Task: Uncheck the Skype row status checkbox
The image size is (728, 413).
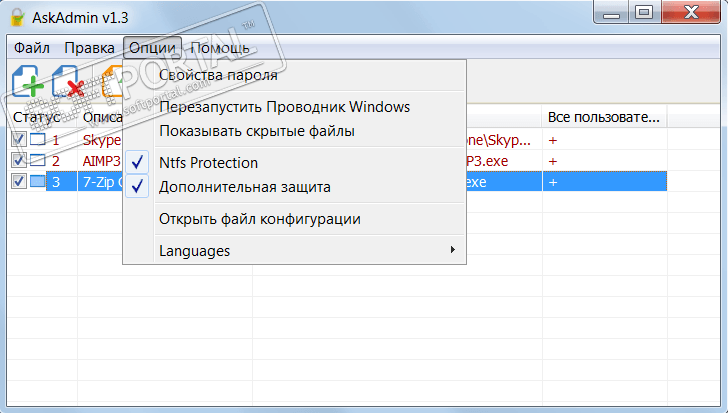Action: click(19, 140)
